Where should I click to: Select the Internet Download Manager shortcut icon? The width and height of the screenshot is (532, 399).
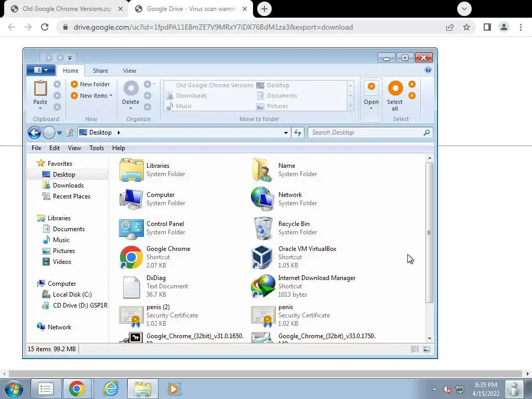[263, 286]
